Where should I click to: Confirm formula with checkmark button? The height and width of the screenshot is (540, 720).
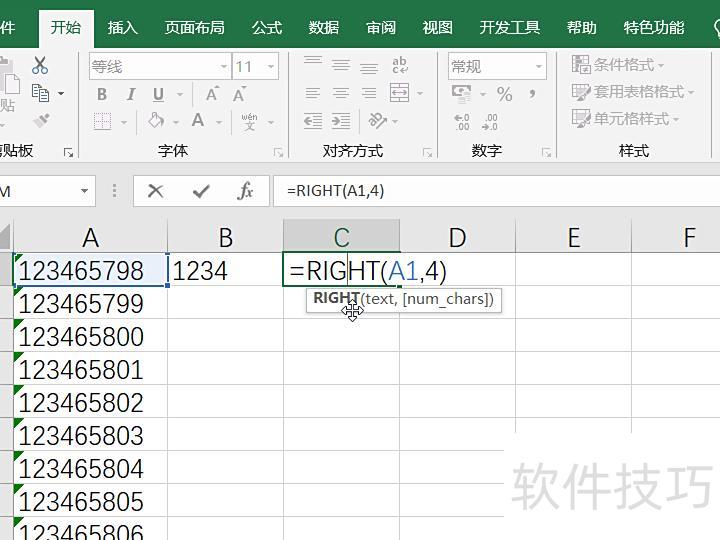tap(201, 191)
